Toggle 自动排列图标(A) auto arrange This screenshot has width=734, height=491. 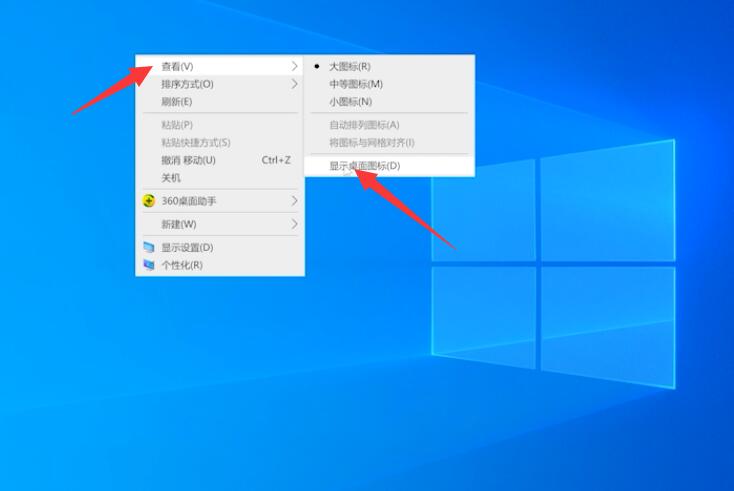[x=389, y=125]
